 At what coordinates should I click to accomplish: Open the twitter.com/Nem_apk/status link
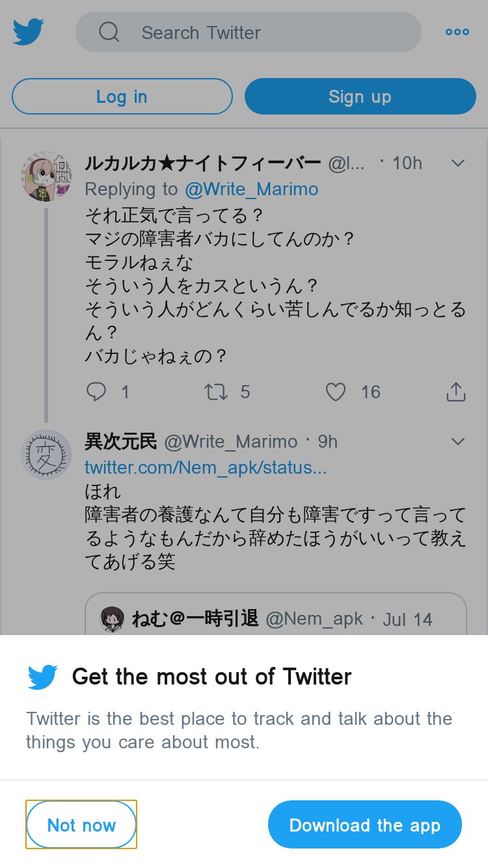click(206, 468)
